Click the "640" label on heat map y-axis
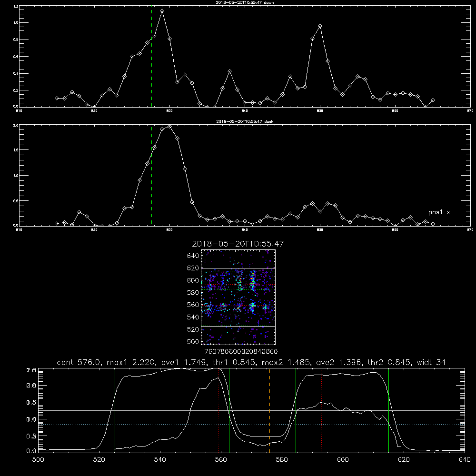The width and height of the screenshot is (476, 476). [193, 256]
